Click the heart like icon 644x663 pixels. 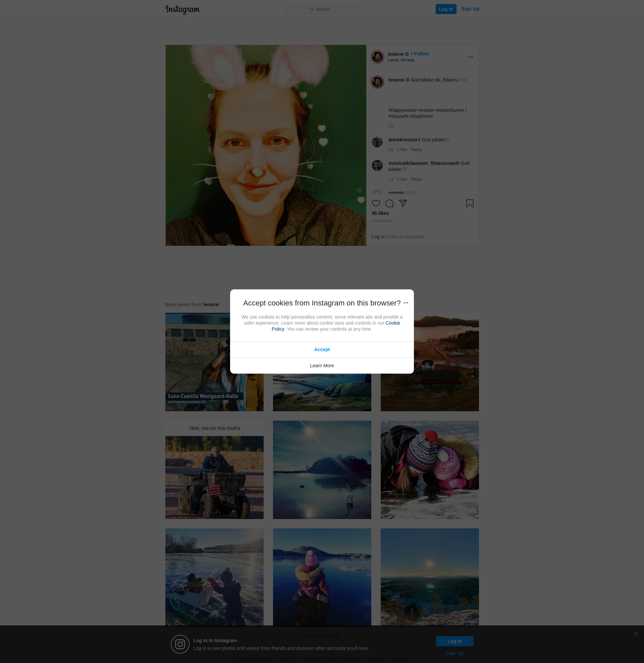coord(376,203)
